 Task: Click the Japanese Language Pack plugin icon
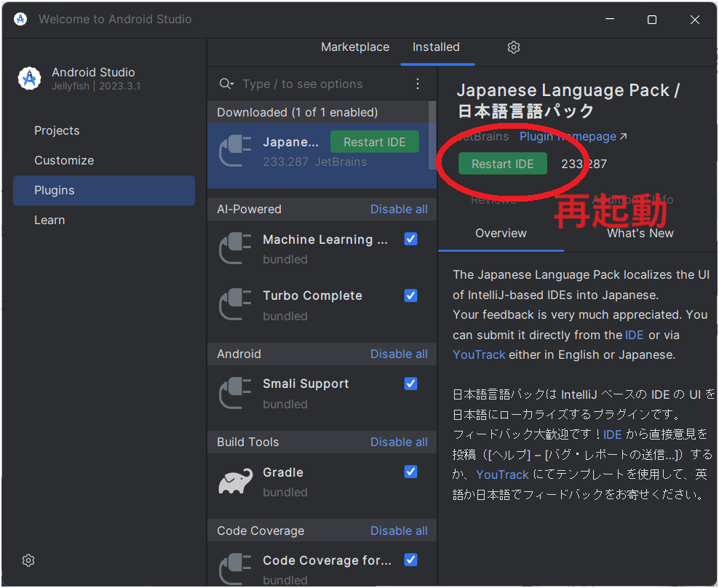tap(234, 151)
